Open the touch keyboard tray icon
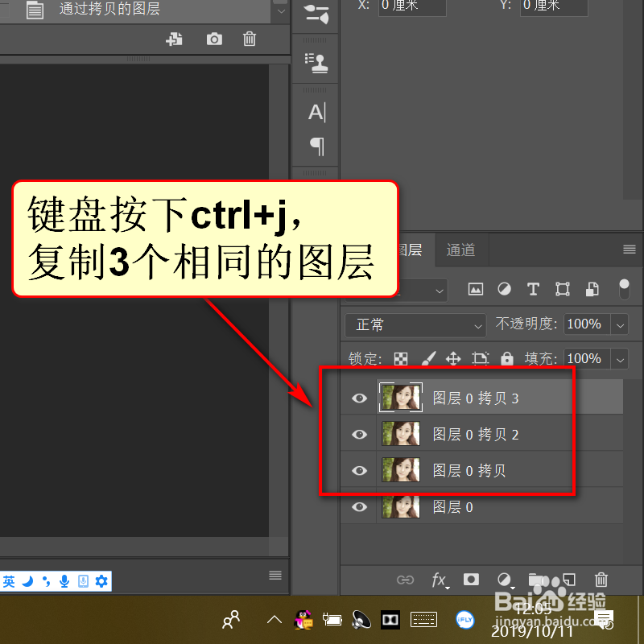The height and width of the screenshot is (644, 644). (x=424, y=619)
